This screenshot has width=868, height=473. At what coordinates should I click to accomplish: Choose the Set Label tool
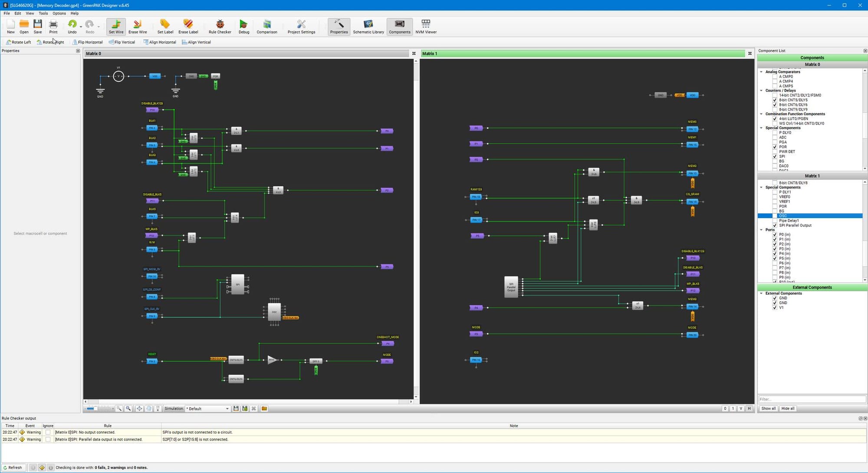click(x=165, y=26)
